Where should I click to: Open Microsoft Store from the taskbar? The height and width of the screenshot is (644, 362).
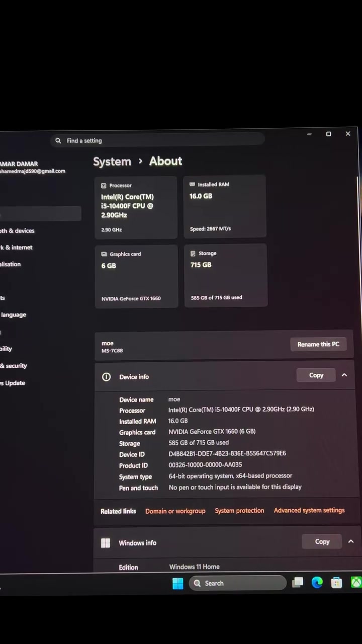pyautogui.click(x=336, y=583)
